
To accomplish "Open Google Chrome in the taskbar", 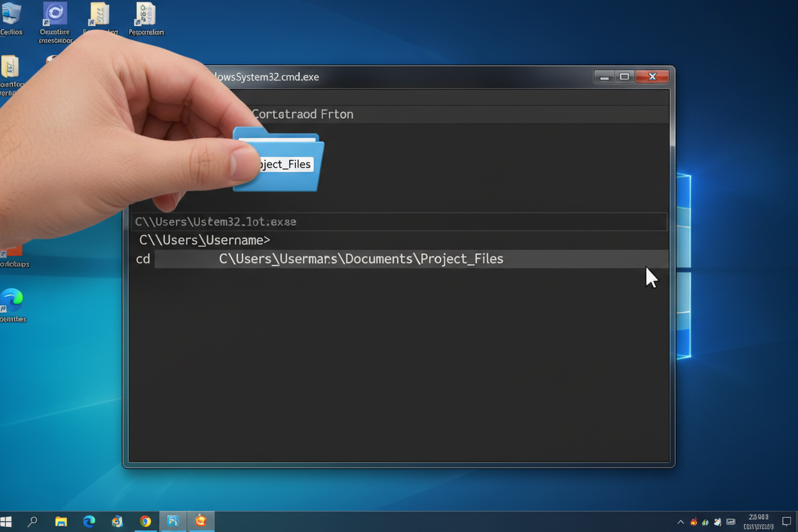I will [145, 521].
